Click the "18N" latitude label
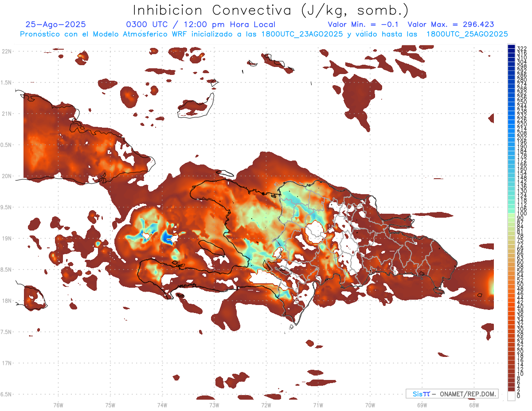The height and width of the screenshot is (411, 532). click(6, 301)
